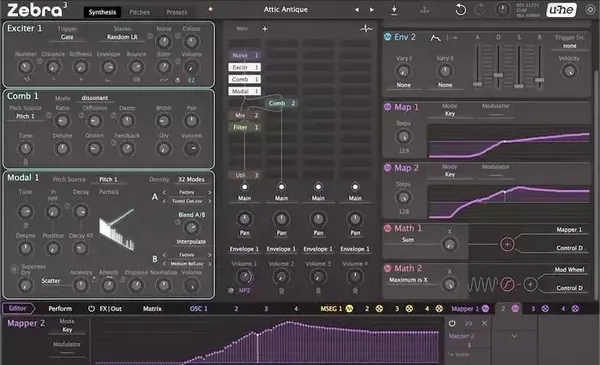The height and width of the screenshot is (365, 600).
Task: Click the Mapper 2 curve editor display
Action: click(x=266, y=341)
